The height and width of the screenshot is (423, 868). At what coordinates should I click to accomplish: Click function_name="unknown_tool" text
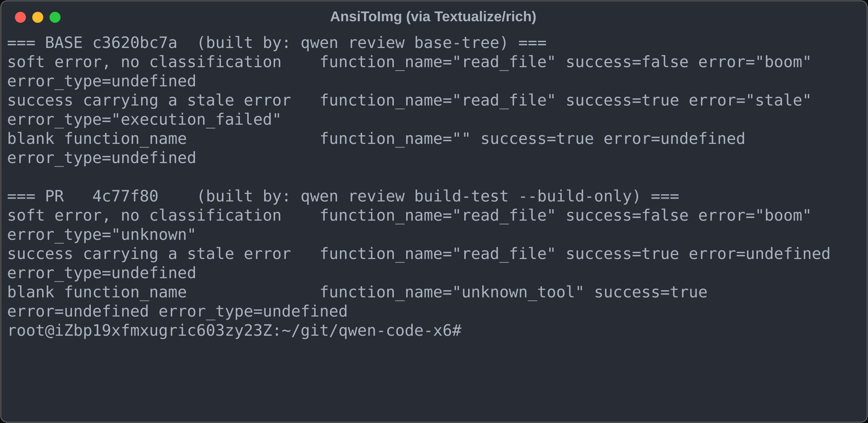(x=452, y=292)
